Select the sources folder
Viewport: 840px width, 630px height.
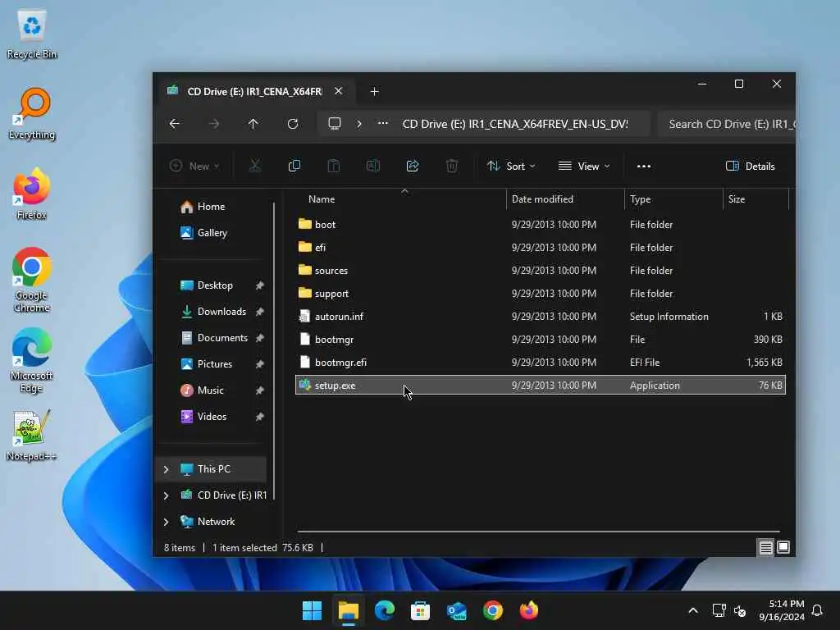(x=541, y=271)
